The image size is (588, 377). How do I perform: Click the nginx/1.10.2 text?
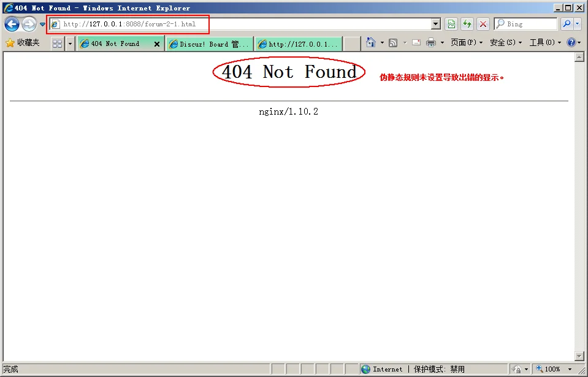click(x=288, y=112)
